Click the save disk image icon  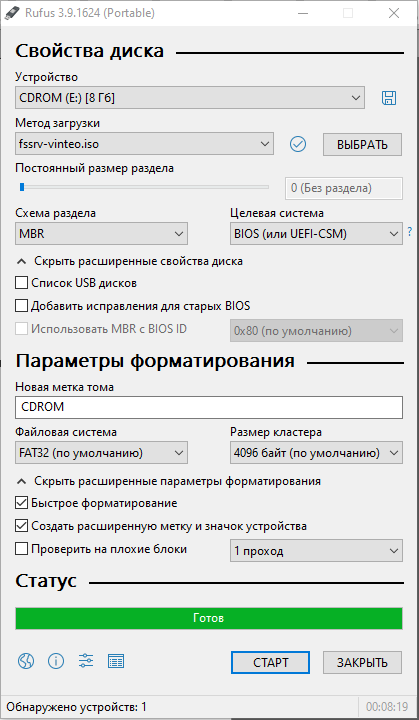coord(389,98)
